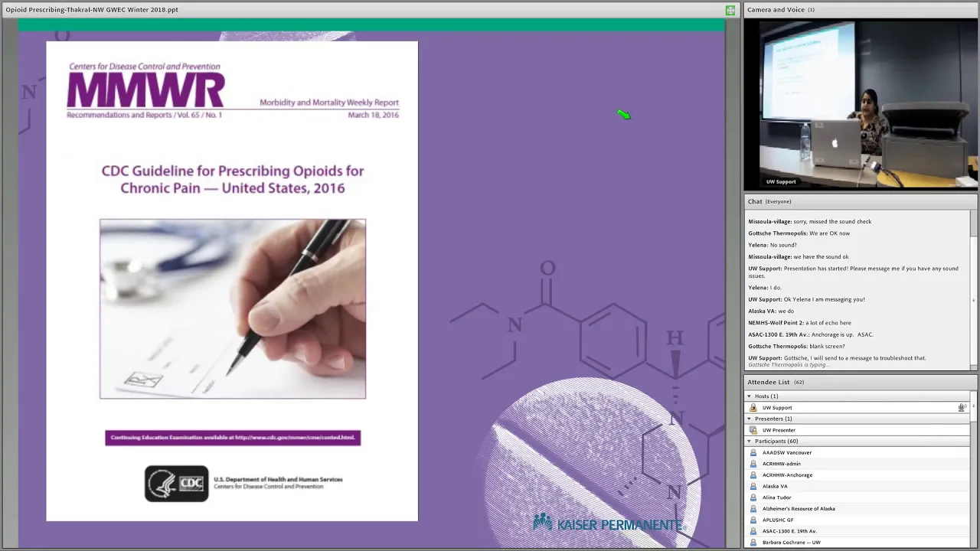The image size is (980, 551).
Task: Click the chat message 'sorry, missed the sound check'
Action: coord(832,222)
